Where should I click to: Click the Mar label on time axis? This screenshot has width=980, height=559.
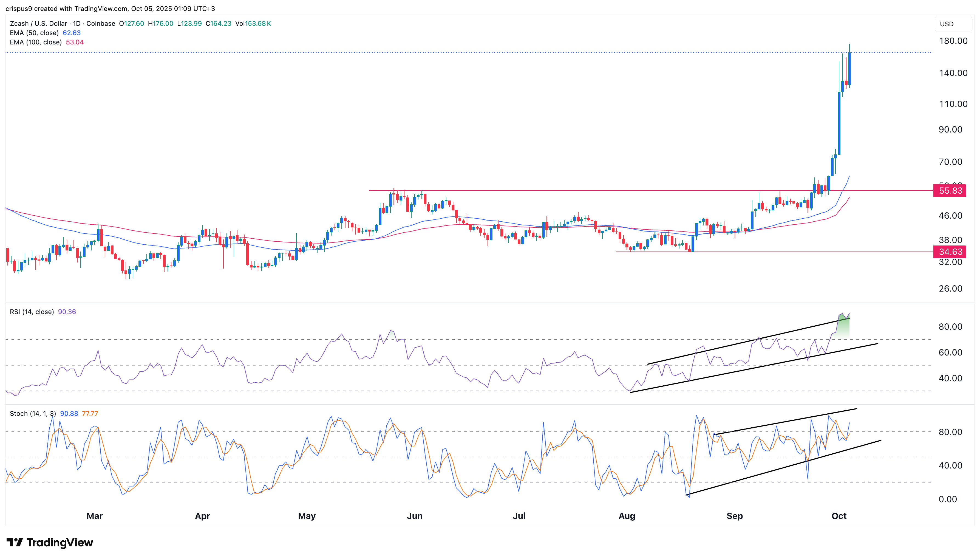click(94, 516)
